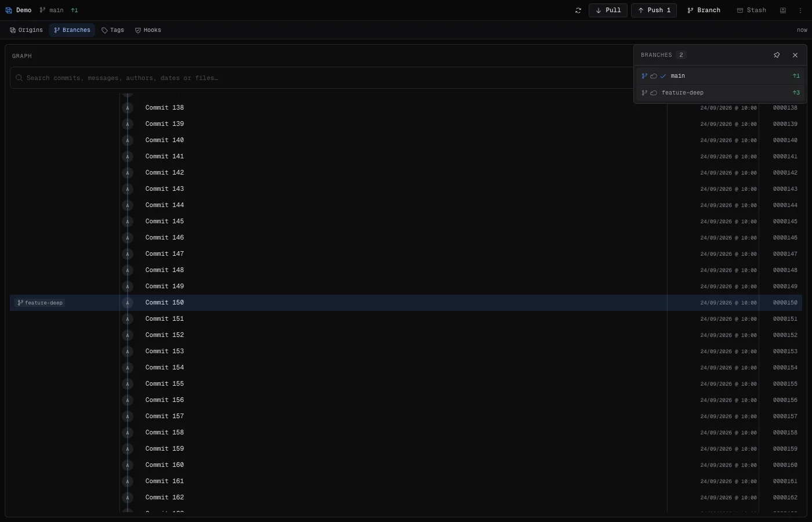812x522 pixels.
Task: Click the Branch button in toolbar
Action: [x=704, y=10]
